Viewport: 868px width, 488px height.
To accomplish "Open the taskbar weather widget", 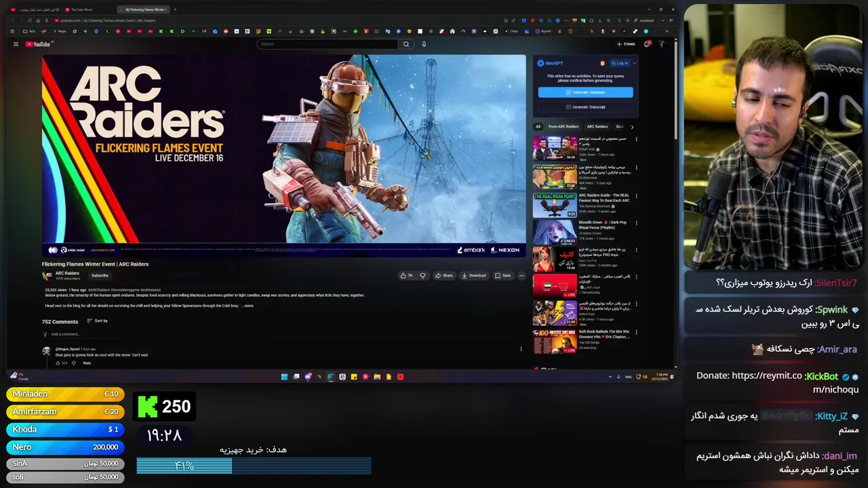I will (x=18, y=377).
